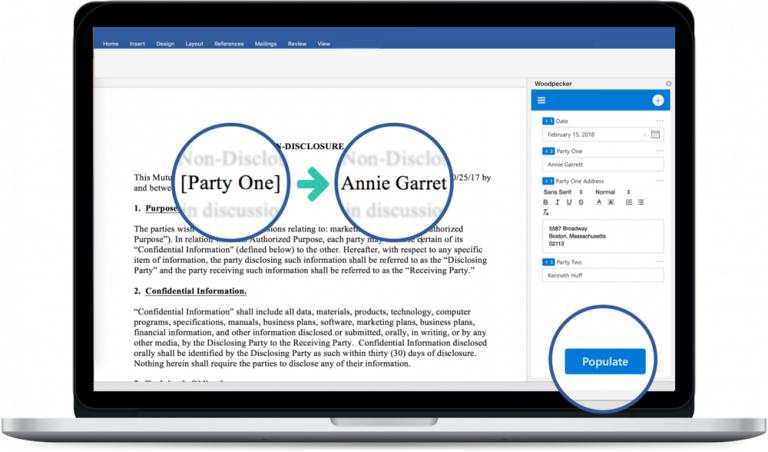This screenshot has height=452, width=768.
Task: Clear formatting in address editor
Action: 546,213
